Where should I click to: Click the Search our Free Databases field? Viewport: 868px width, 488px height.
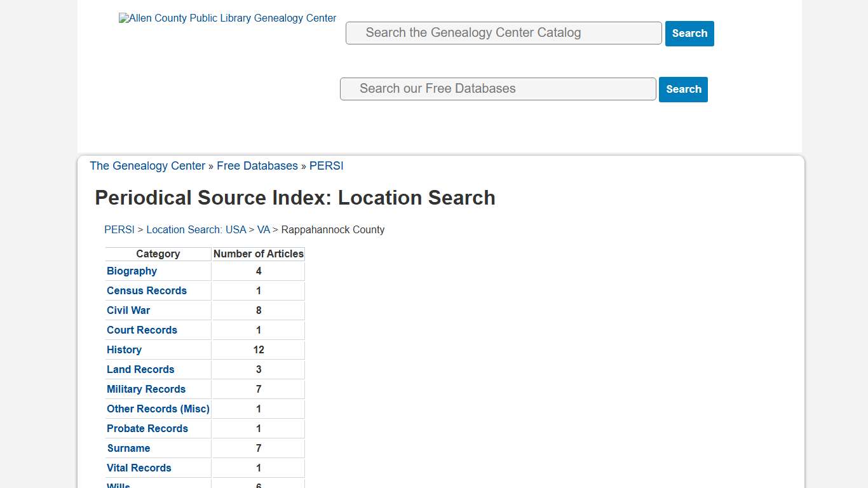(x=498, y=88)
